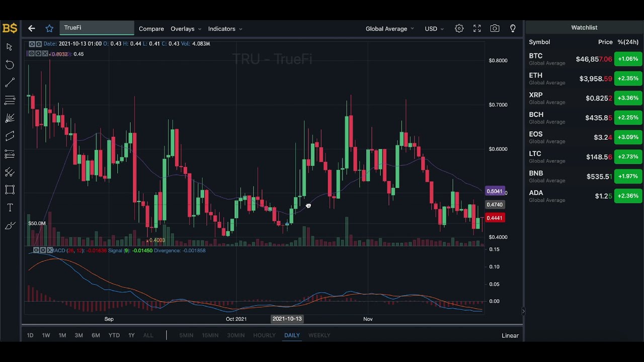Image resolution: width=644 pixels, height=362 pixels.
Task: Open settings gear for MACD indicator
Action: [43, 250]
